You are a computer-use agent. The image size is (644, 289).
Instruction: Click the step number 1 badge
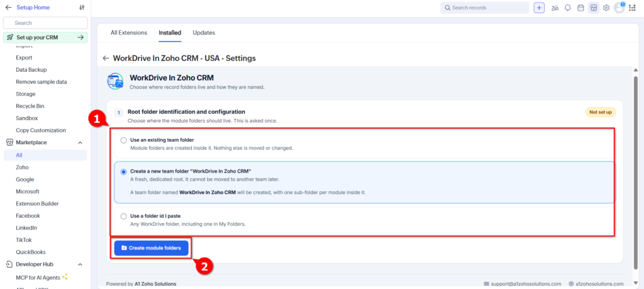(x=119, y=112)
